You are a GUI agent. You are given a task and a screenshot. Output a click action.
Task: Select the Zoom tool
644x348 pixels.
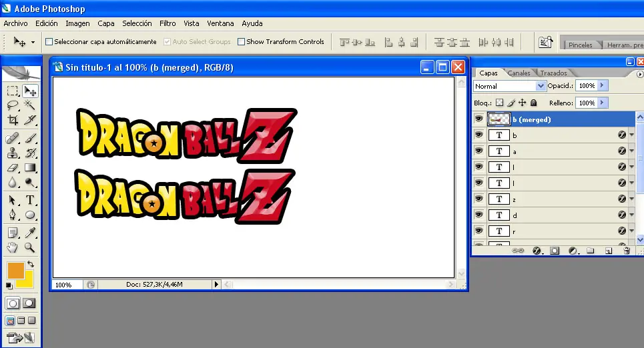click(30, 247)
